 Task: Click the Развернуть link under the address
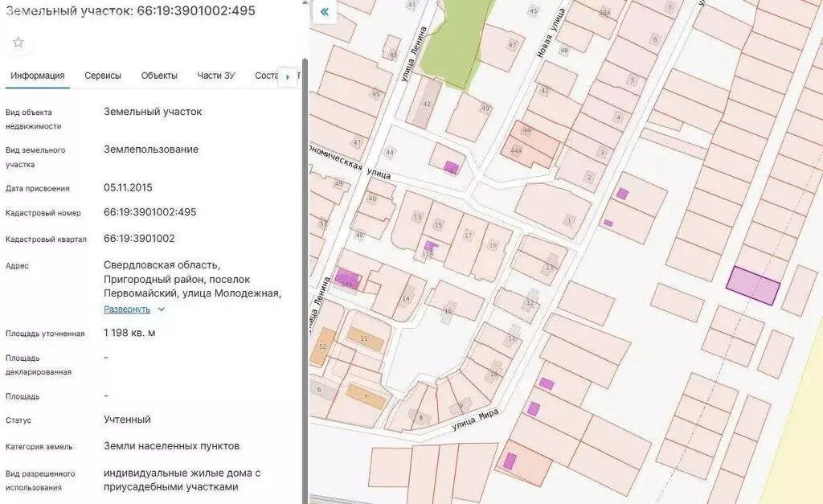click(127, 309)
